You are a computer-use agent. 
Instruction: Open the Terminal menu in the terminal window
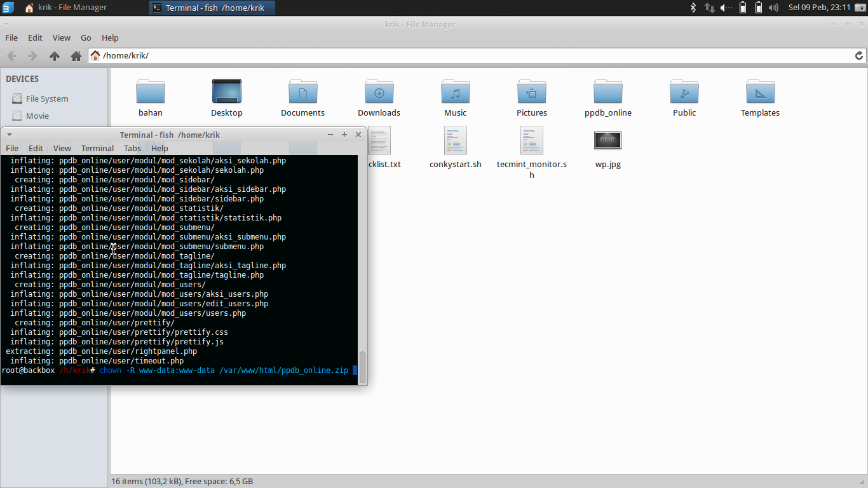[97, 149]
